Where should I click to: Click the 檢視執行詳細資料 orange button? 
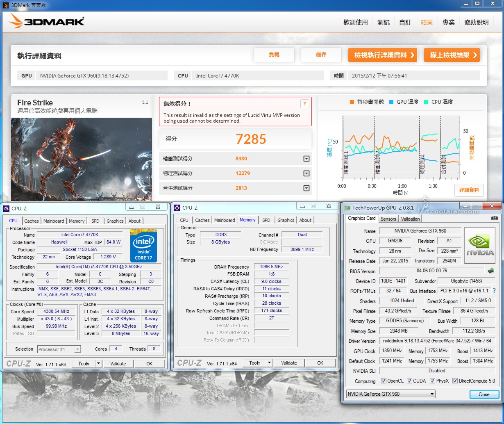click(383, 55)
